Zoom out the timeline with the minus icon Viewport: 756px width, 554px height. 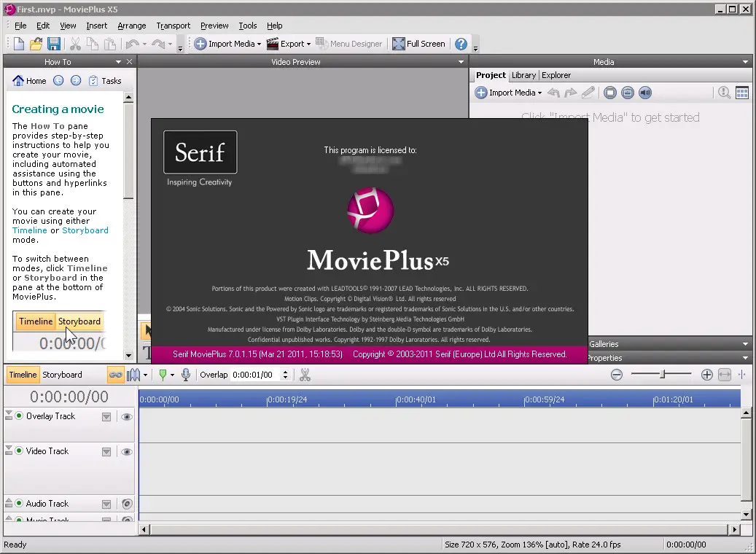(616, 375)
